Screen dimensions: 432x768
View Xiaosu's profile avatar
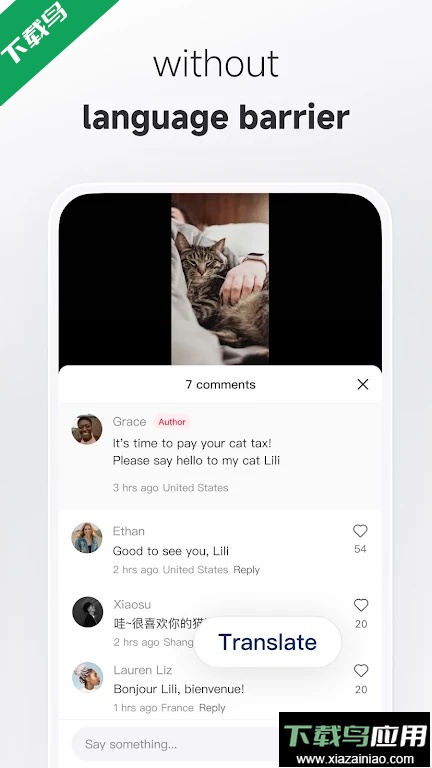click(x=88, y=612)
